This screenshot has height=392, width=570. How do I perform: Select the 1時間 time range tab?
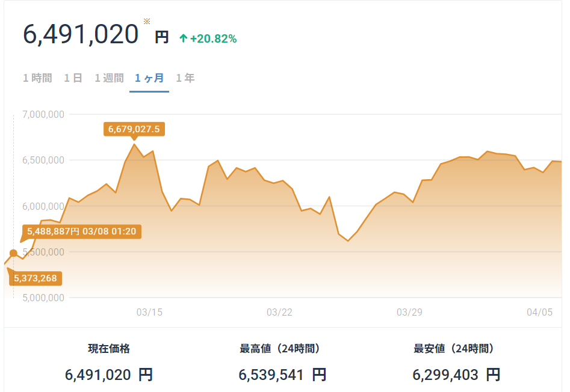click(37, 78)
